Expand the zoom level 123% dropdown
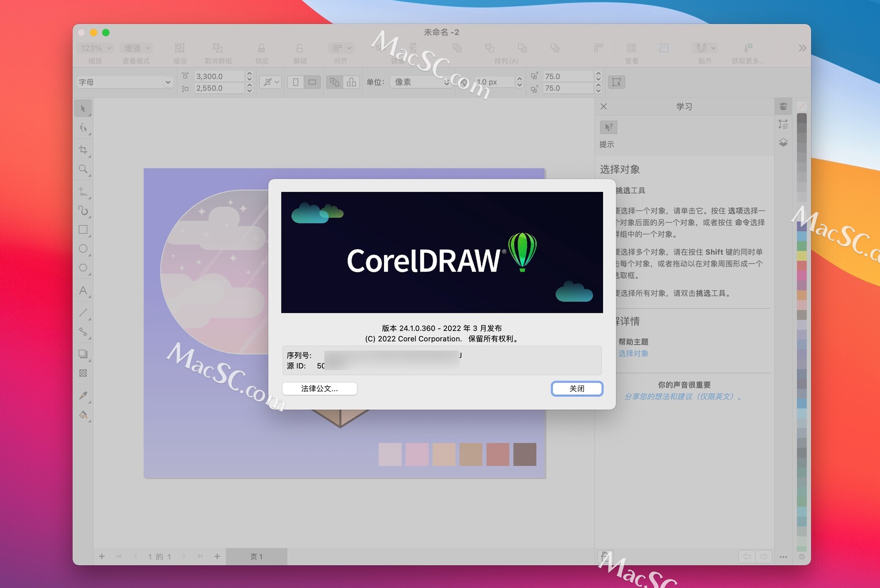 pyautogui.click(x=96, y=48)
